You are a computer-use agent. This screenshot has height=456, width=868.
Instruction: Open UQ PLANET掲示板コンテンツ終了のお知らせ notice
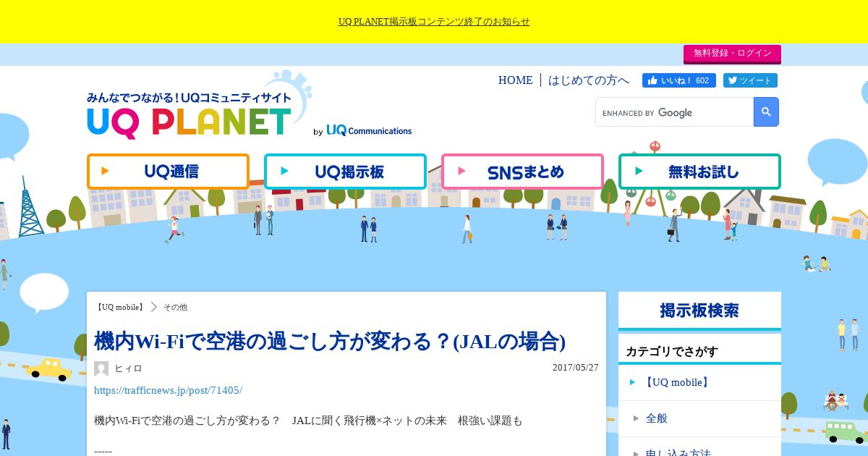[434, 22]
